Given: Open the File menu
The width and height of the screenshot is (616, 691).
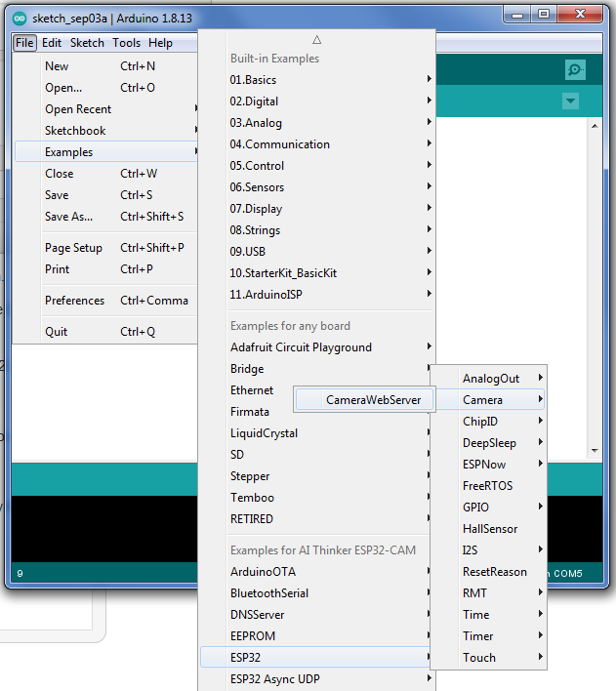Looking at the screenshot, I should [24, 43].
